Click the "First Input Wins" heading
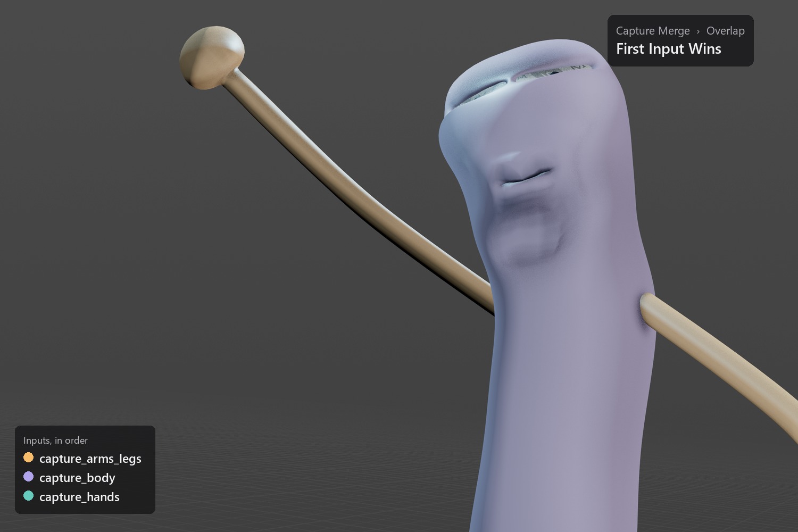 (x=669, y=49)
